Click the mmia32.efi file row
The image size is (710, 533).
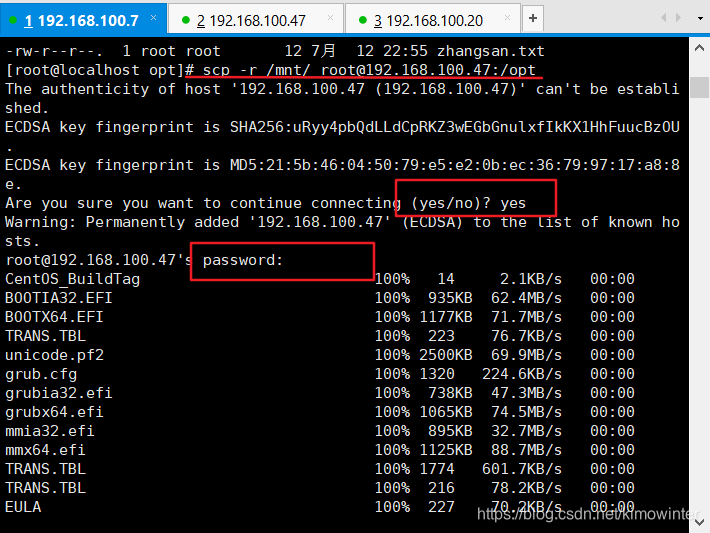[x=320, y=431]
